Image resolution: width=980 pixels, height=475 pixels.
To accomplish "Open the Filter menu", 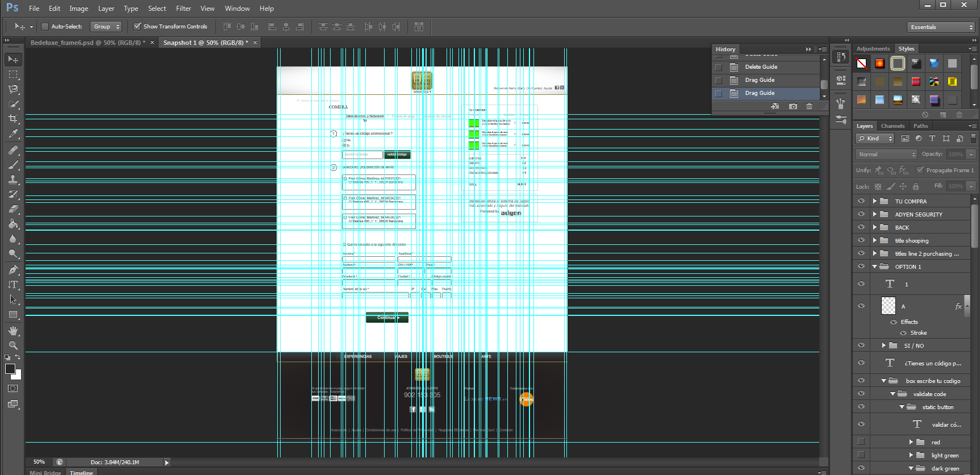I will click(x=183, y=9).
